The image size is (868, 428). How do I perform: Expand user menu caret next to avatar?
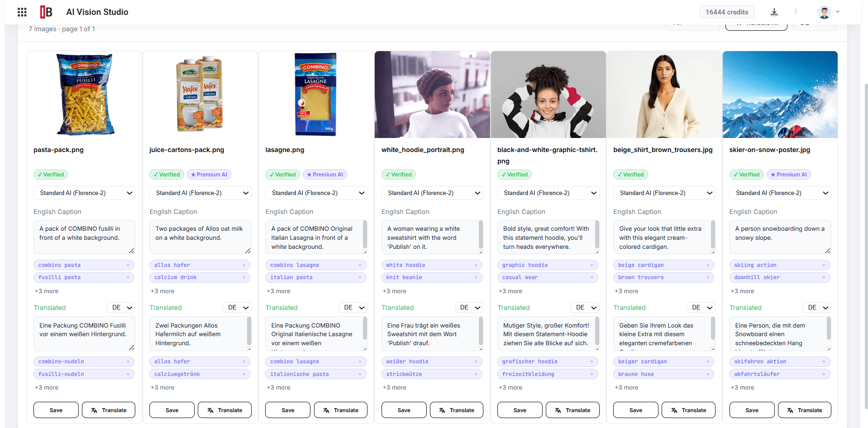pos(838,12)
